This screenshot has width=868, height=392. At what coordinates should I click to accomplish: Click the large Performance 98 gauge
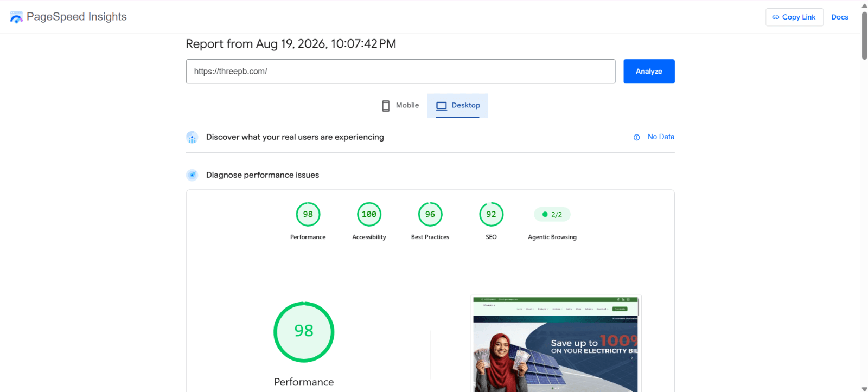pyautogui.click(x=304, y=332)
